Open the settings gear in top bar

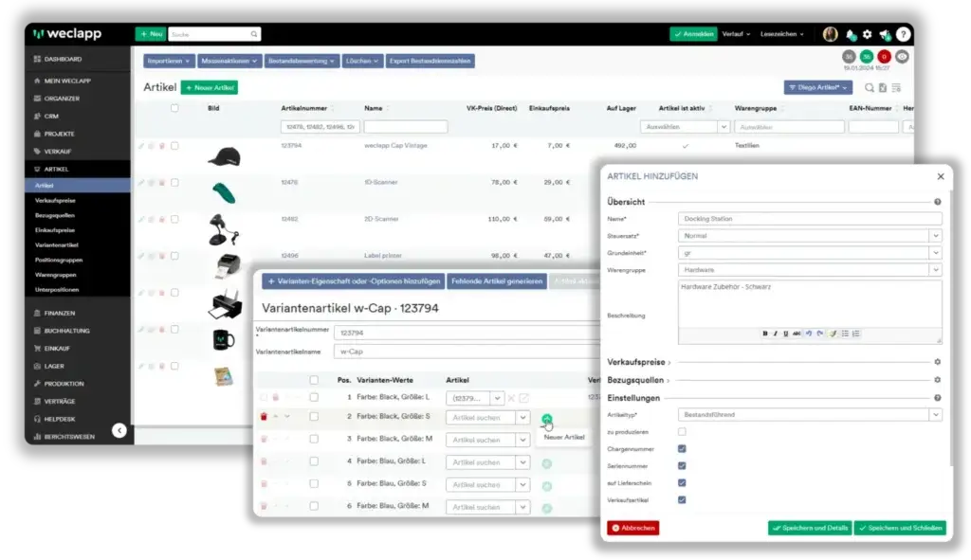pyautogui.click(x=867, y=34)
